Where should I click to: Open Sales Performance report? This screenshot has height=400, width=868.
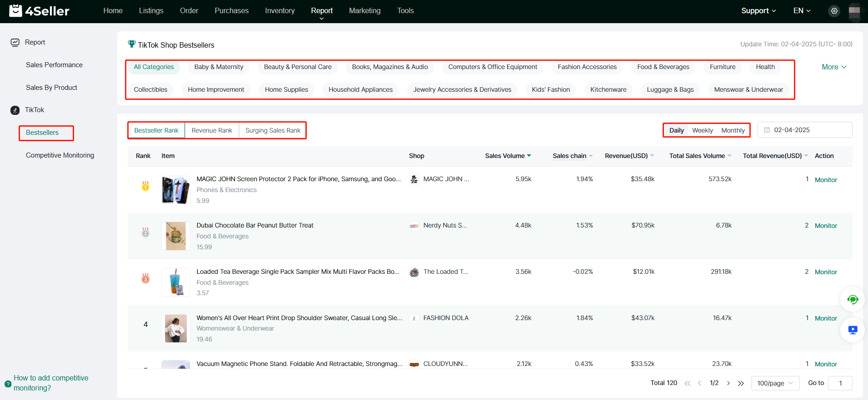point(54,65)
